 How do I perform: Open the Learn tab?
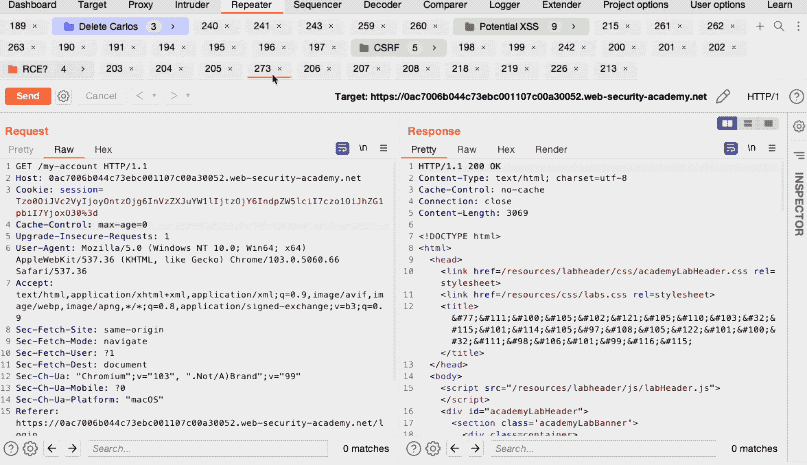[779, 5]
